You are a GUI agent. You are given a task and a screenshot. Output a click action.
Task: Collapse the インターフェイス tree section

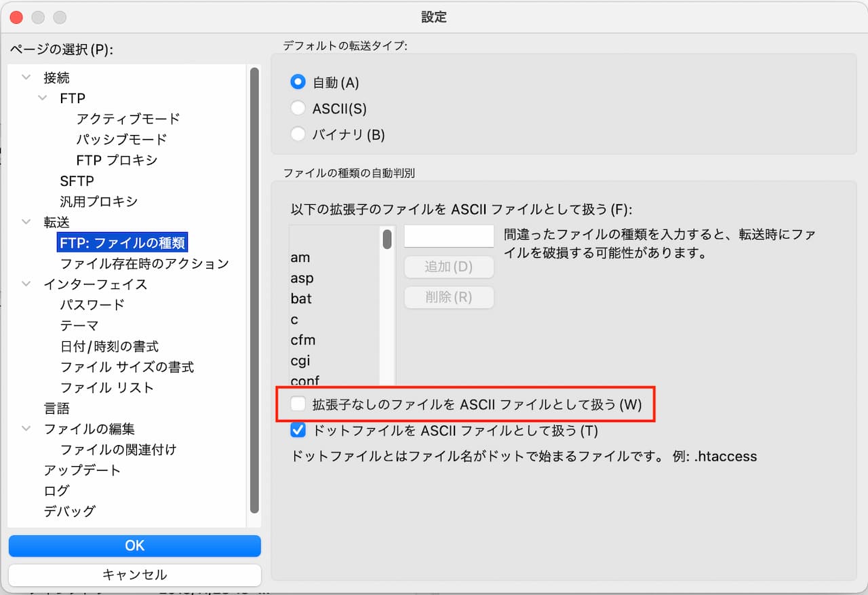(x=26, y=284)
